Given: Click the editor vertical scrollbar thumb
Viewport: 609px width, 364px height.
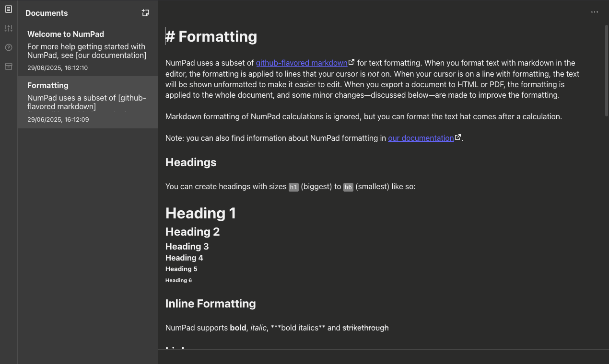Looking at the screenshot, I should coord(606,70).
